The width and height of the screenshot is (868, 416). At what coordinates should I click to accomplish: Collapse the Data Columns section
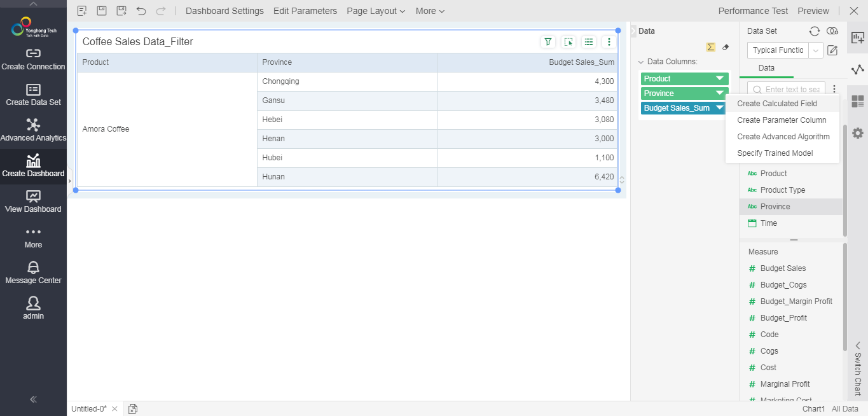[641, 62]
